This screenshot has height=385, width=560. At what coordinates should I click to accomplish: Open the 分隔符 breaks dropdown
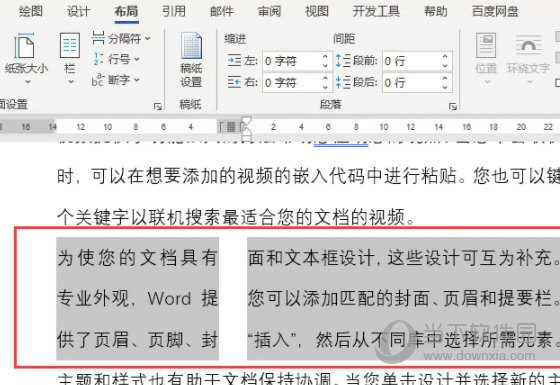[x=148, y=38]
